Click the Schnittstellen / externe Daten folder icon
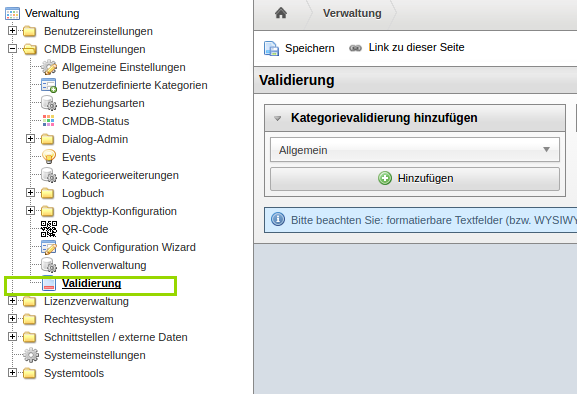Viewport: 577px width, 394px height. pyautogui.click(x=29, y=338)
